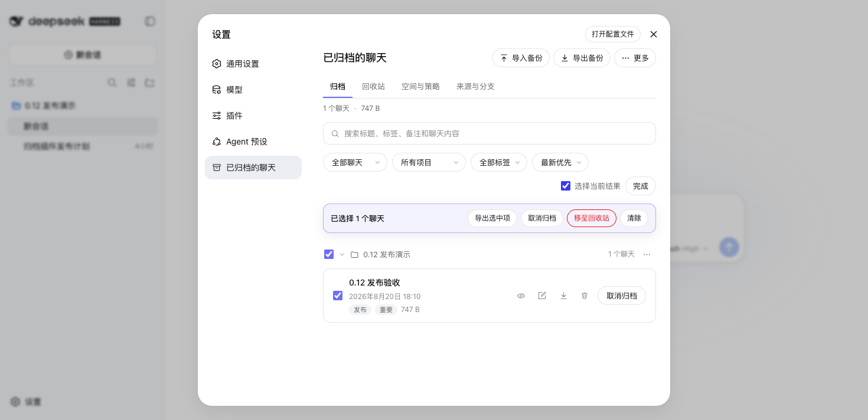868x420 pixels.
Task: Send message with the blue arrow button
Action: point(729,247)
